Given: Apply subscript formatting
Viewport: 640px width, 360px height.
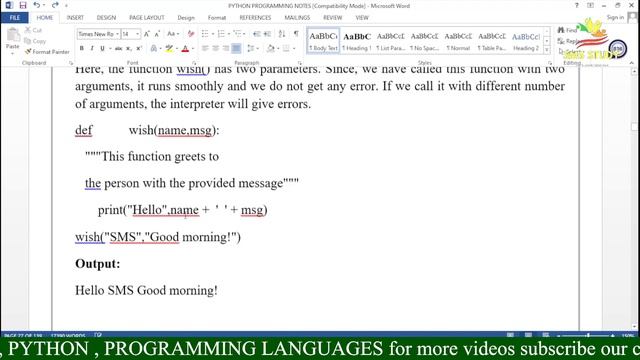Looking at the screenshot, I should pos(129,49).
